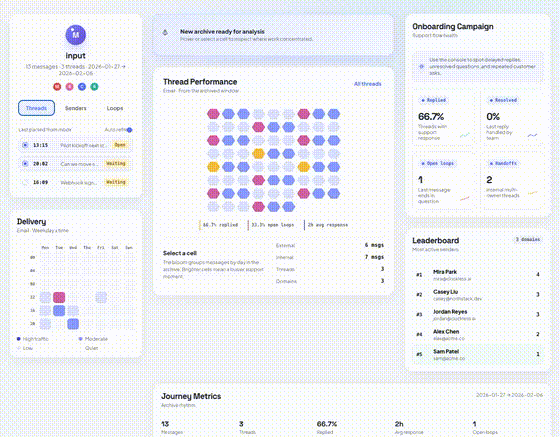Select the pink Tuesday 12 heatmap cell
560x437 pixels.
coord(59,297)
